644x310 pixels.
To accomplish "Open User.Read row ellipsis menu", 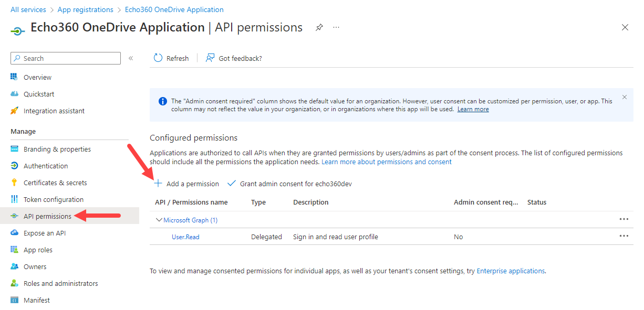I will tap(624, 236).
